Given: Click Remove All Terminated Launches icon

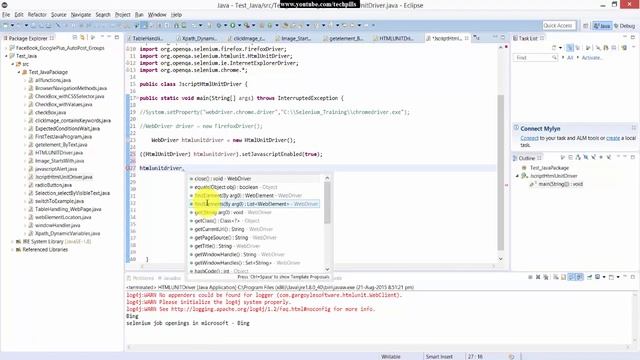Looking at the screenshot, I should (x=546, y=277).
